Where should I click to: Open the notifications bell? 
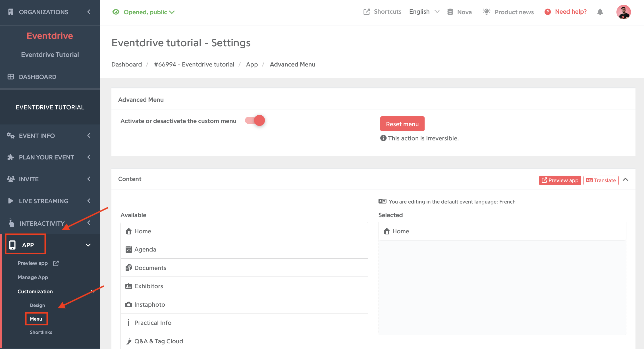click(x=600, y=12)
